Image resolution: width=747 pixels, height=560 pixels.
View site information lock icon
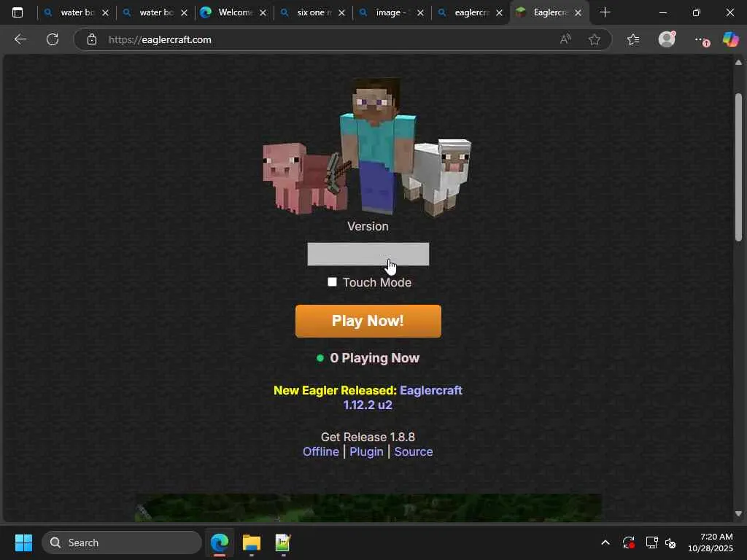[x=92, y=39]
